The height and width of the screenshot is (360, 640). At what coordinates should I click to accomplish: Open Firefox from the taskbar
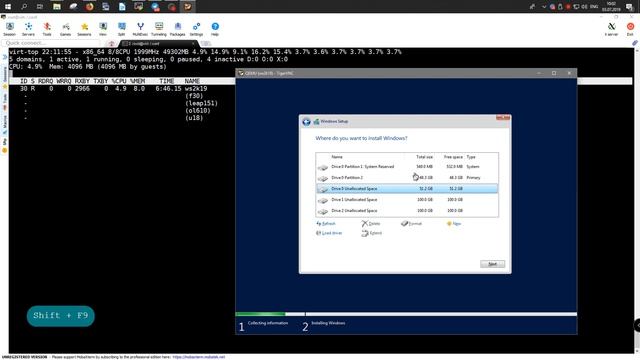(x=89, y=7)
